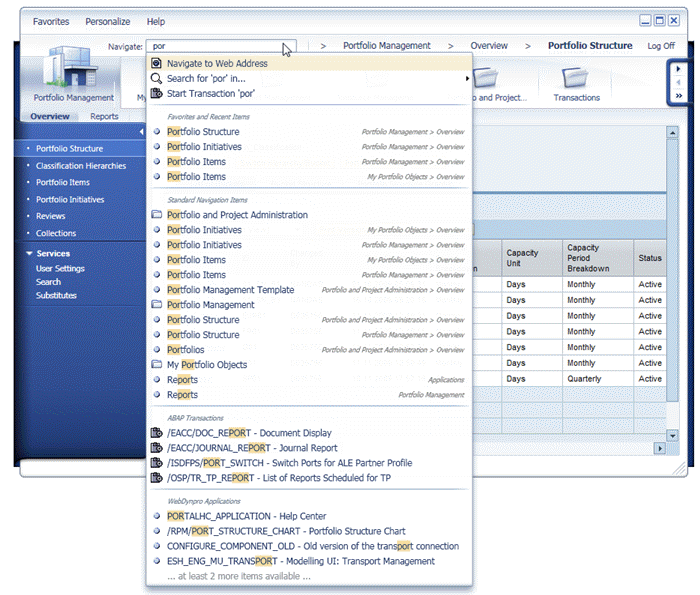700x595 pixels.
Task: Click transaction icon for /EACC/JOURNAL_REPORT
Action: coord(156,448)
